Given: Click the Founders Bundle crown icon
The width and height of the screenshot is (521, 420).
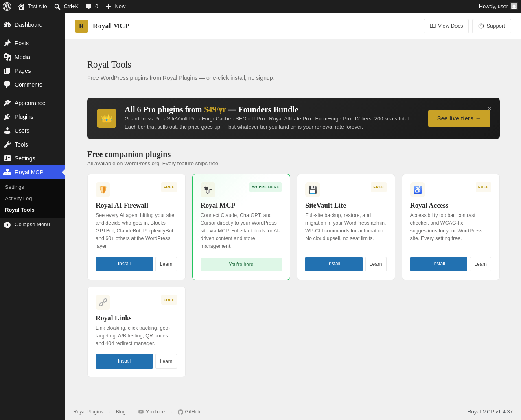Looking at the screenshot, I should [x=107, y=118].
